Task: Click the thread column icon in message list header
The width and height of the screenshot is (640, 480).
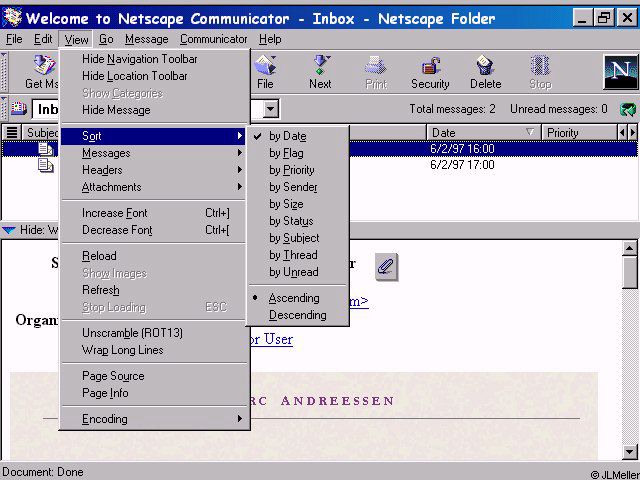Action: [12, 132]
